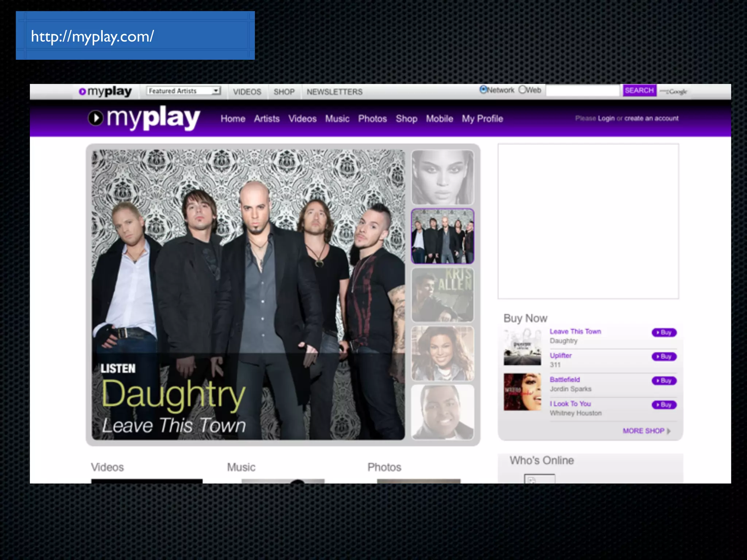Open the Featured Artists dropdown
747x560 pixels.
pos(183,91)
